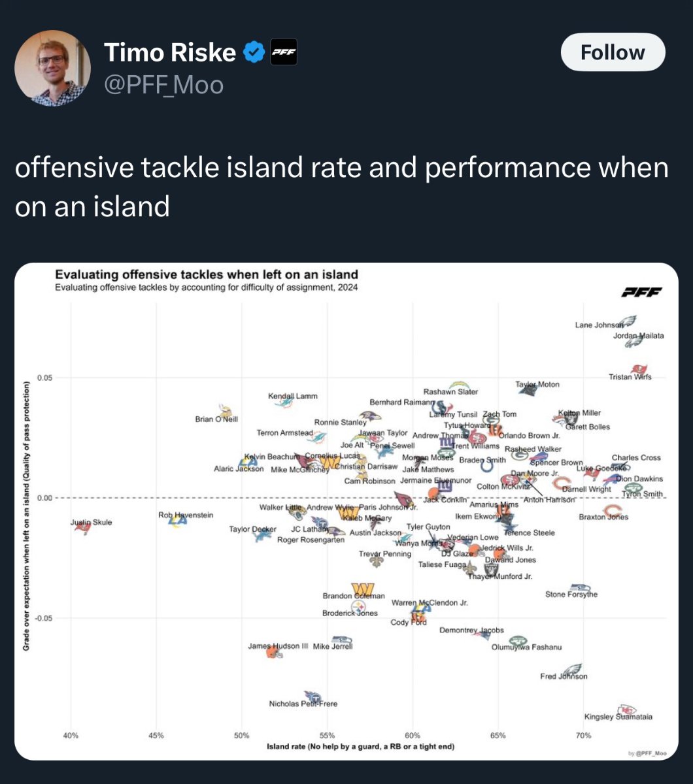Click the Chiefs logo above Kingsley Suamataia
The height and width of the screenshot is (784, 693).
(627, 710)
